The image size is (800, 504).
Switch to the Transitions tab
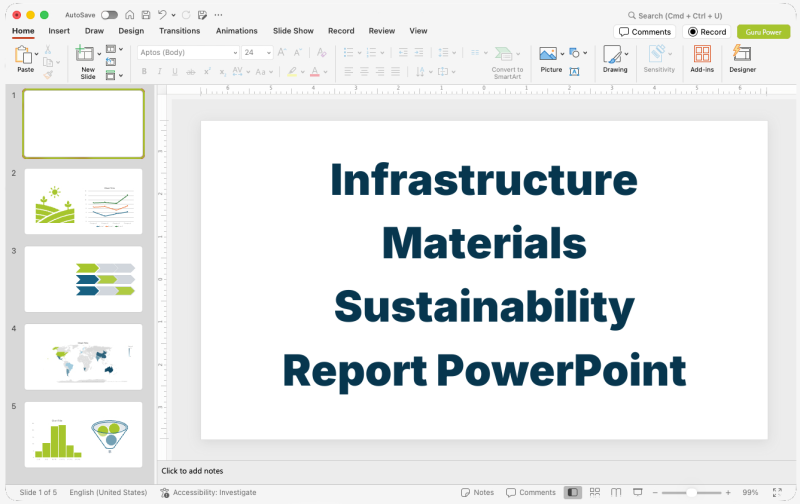[x=180, y=31]
